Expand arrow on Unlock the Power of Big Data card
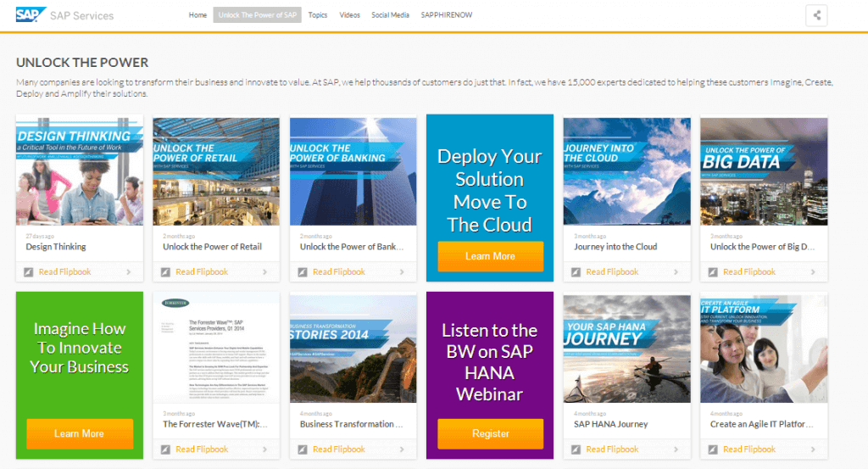 pyautogui.click(x=812, y=272)
